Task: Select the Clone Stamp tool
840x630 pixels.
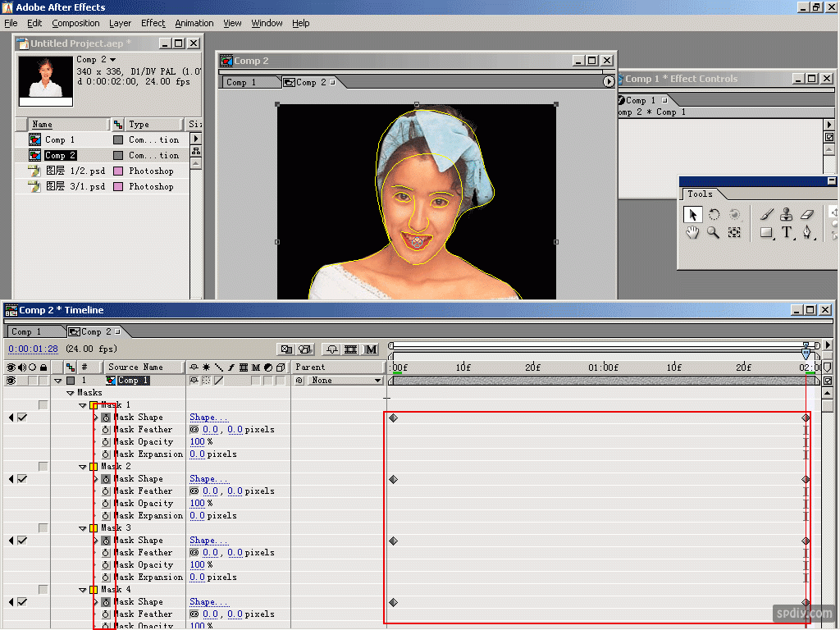Action: click(787, 214)
